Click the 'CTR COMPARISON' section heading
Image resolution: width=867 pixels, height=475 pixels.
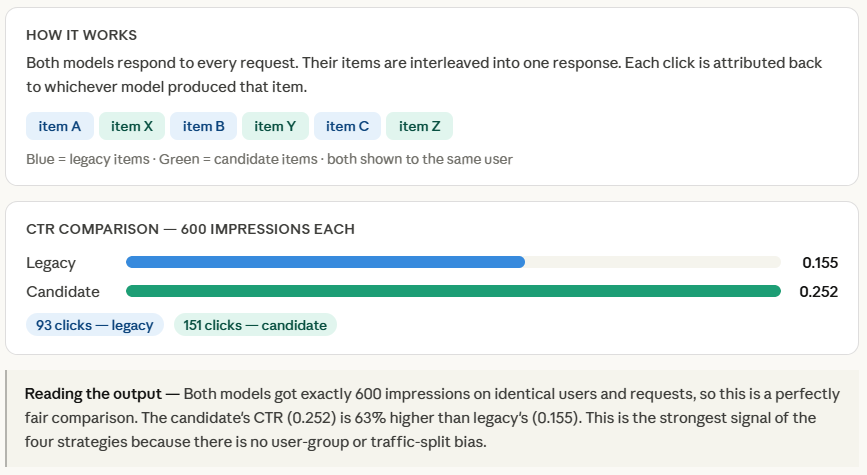pos(190,229)
